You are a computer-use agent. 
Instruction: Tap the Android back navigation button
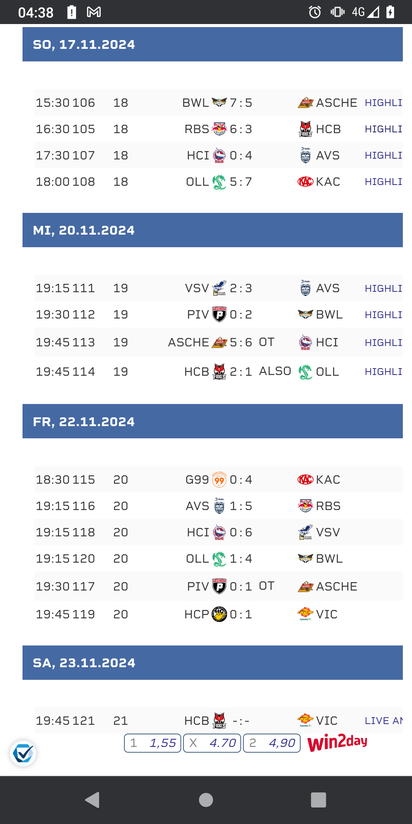92,800
